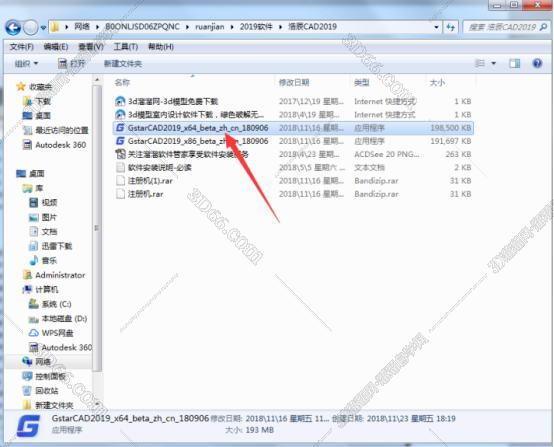Open the help question mark icon
The image size is (554, 447).
click(537, 64)
